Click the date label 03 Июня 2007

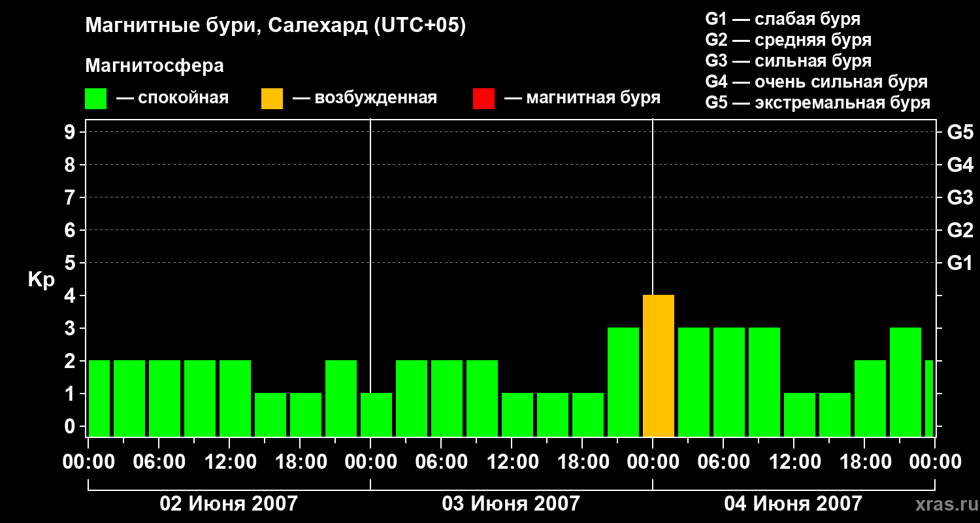click(x=511, y=504)
